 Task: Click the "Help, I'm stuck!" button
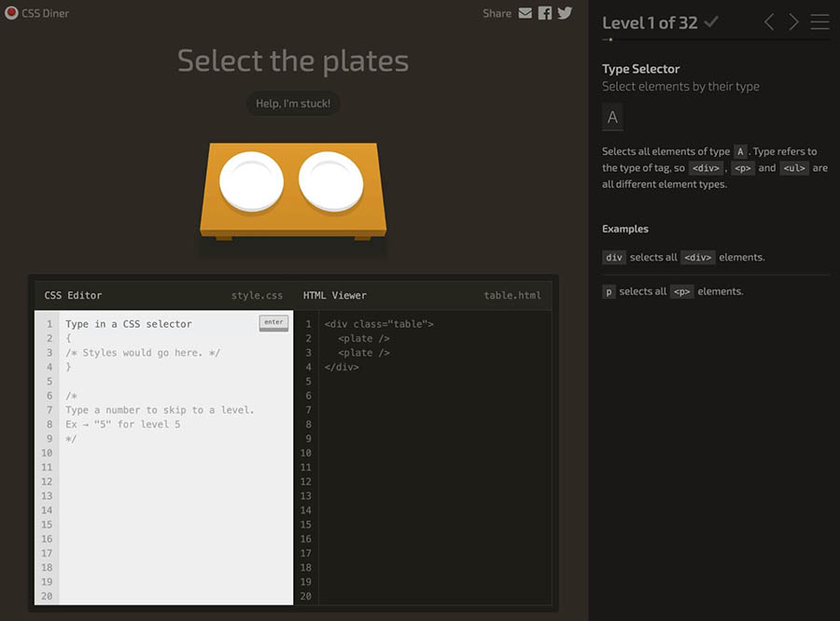coord(293,104)
